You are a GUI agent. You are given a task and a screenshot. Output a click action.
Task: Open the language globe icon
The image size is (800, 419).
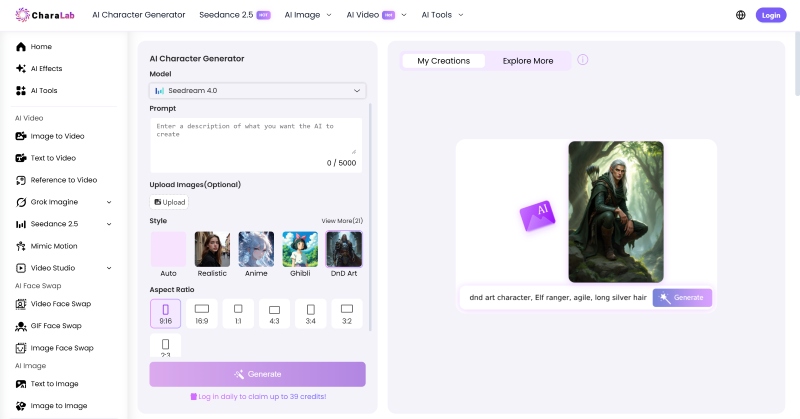(x=740, y=15)
